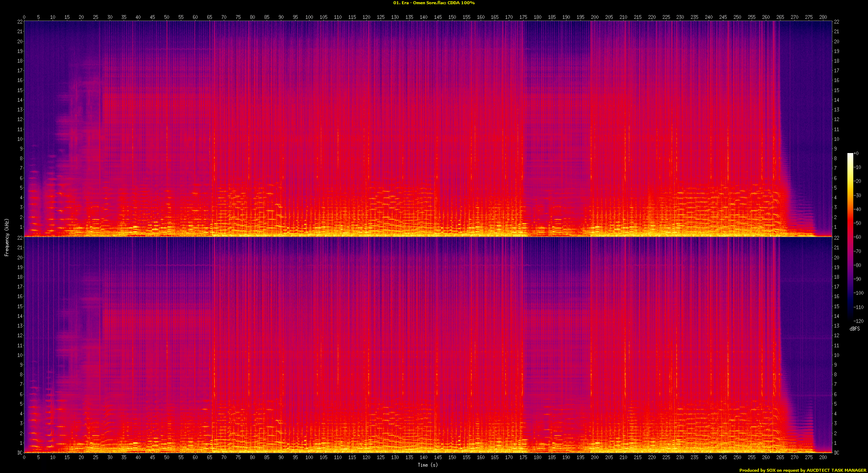
Task: Click the 5 kHz label right of lower channel
Action: [836, 404]
